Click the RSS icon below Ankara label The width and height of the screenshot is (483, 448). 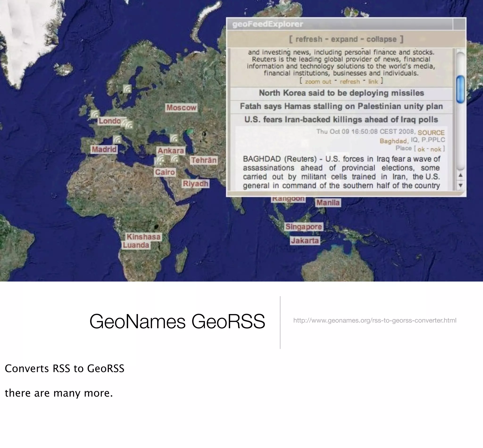coord(175,159)
